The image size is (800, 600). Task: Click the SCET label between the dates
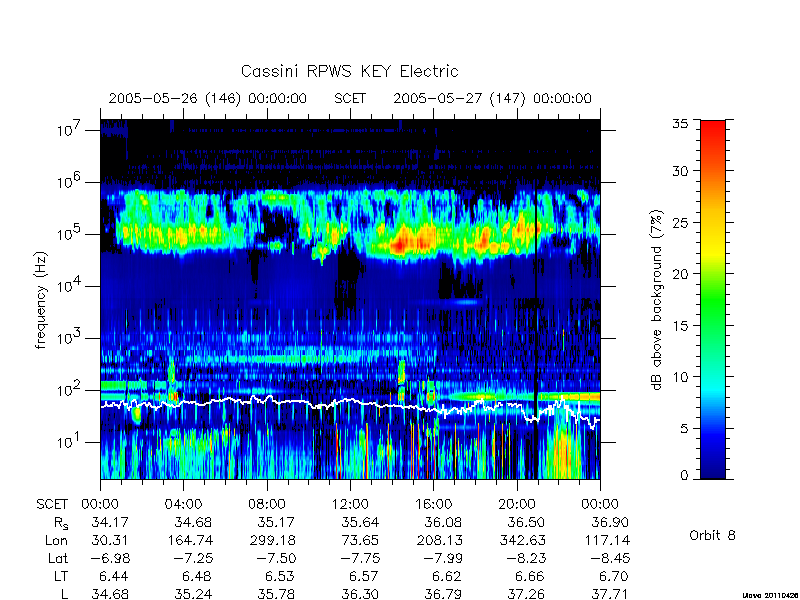coord(350,98)
